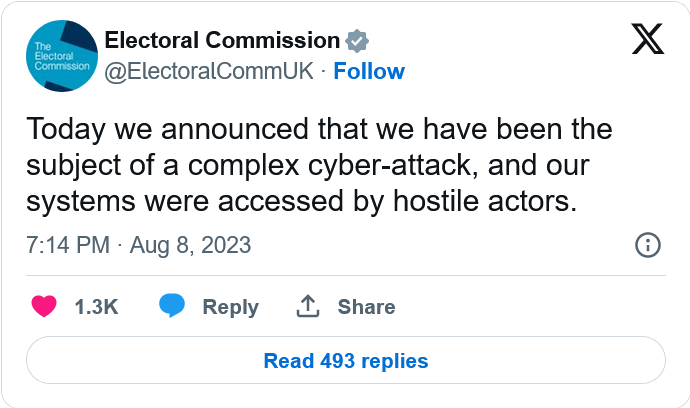The height and width of the screenshot is (408, 690).
Task: Click the blue reply speech bubble icon
Action: pos(173,307)
